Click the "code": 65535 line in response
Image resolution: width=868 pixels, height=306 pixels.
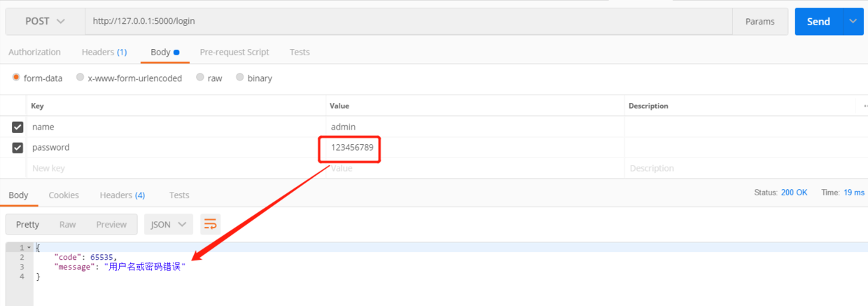[85, 257]
